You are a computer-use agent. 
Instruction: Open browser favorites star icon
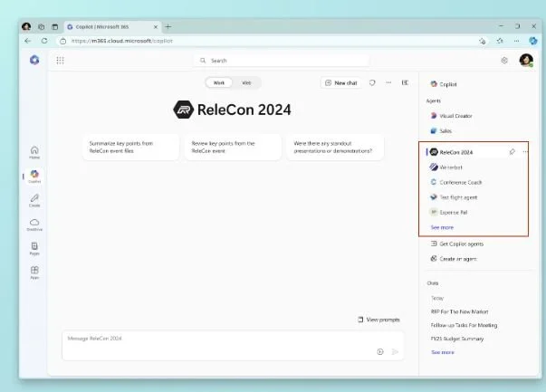(500, 41)
